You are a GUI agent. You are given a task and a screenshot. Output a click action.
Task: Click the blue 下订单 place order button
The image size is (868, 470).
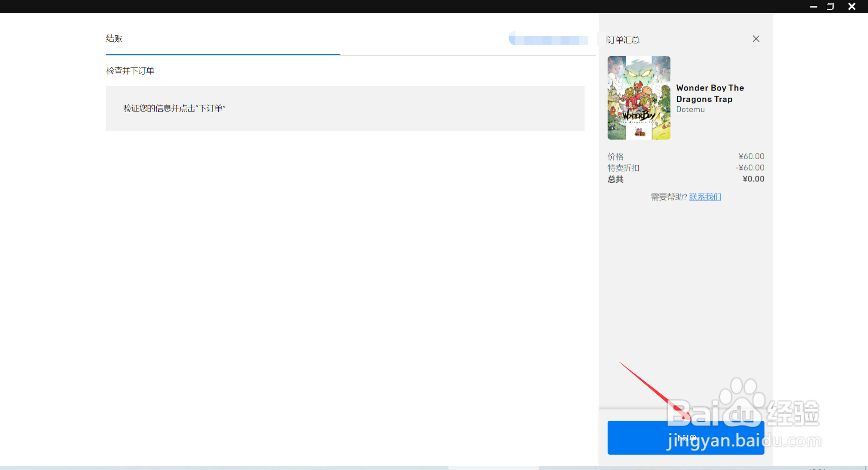[x=686, y=437]
